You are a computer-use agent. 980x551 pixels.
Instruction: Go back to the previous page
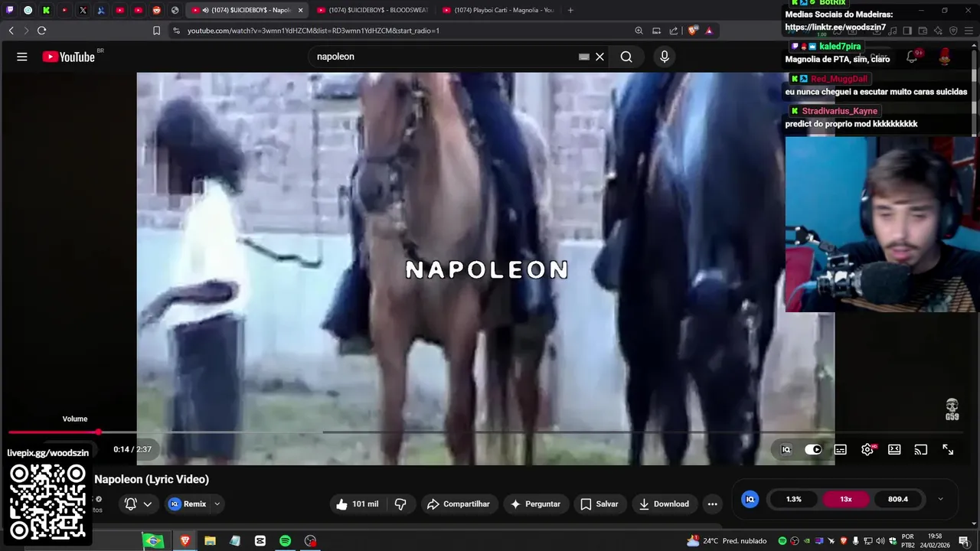(x=11, y=31)
